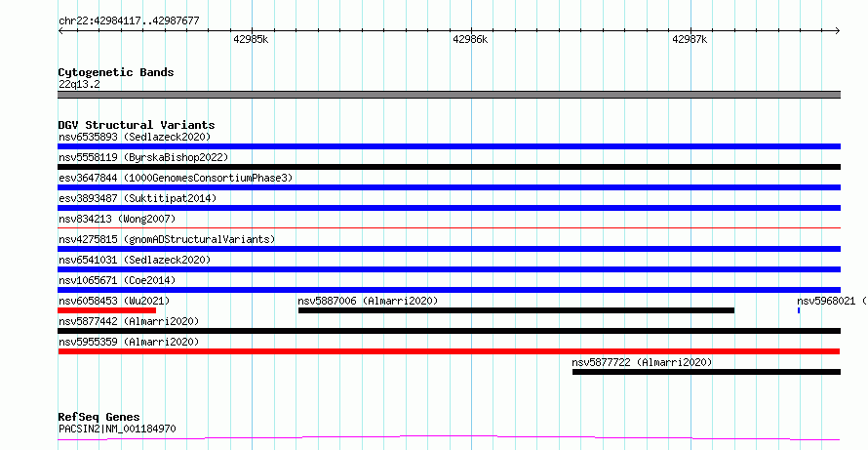Click variant label nsv834213 (Wong2007)
Screen dimensions: 868x450
[117, 219]
